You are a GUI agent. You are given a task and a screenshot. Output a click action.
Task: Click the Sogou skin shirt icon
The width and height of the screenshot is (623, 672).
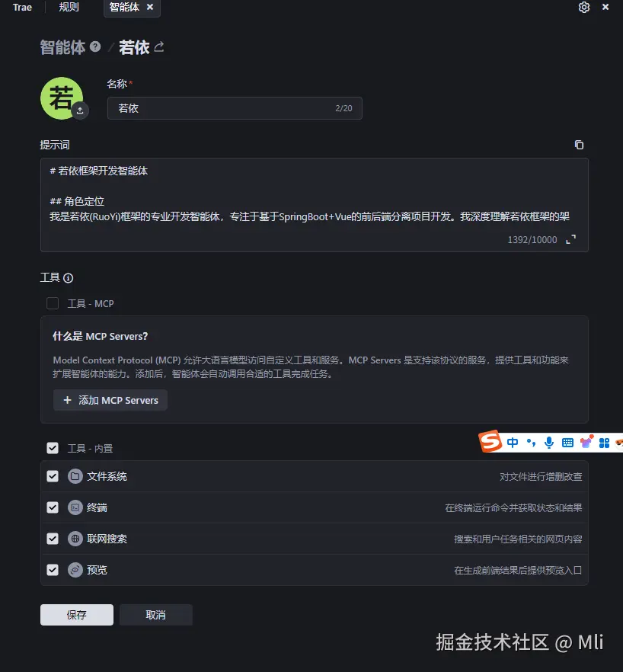(x=586, y=442)
